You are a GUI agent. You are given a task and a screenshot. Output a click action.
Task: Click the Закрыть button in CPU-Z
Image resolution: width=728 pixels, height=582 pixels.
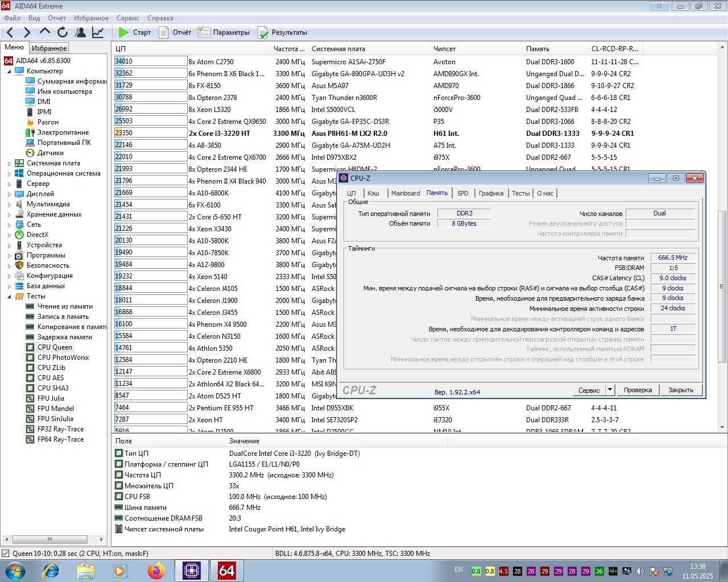click(681, 390)
